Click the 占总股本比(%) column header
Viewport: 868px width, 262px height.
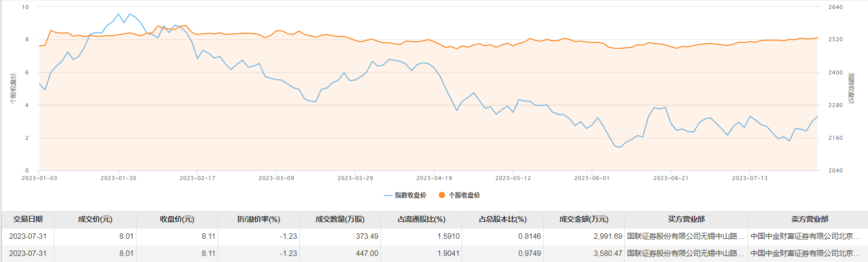(x=502, y=219)
